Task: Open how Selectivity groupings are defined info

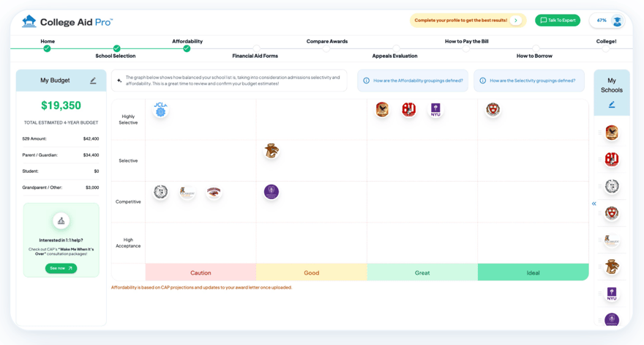Action: (x=529, y=81)
